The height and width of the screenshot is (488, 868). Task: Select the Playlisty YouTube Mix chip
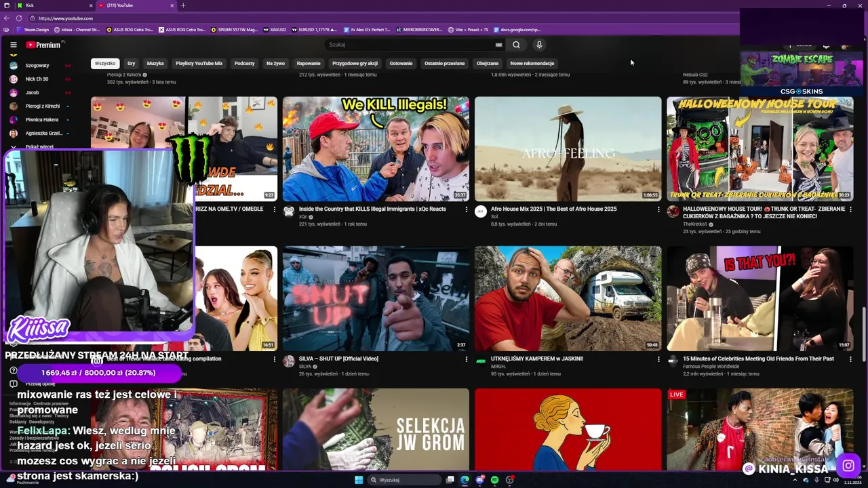pos(199,63)
